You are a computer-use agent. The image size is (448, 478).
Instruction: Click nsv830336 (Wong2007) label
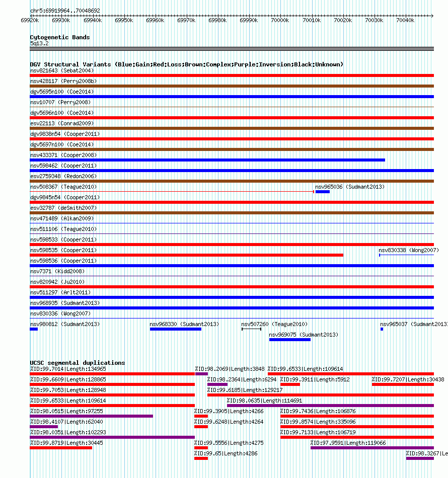click(x=60, y=313)
